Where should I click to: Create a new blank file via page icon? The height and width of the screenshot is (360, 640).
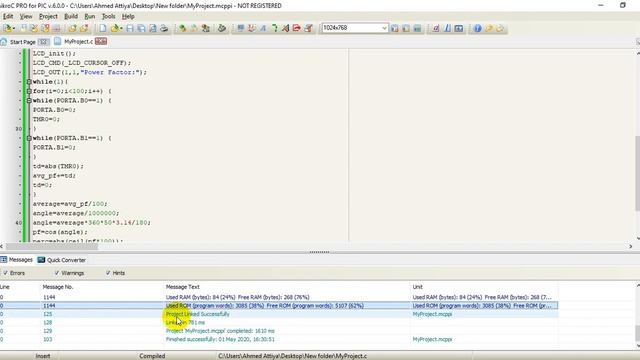(102, 28)
